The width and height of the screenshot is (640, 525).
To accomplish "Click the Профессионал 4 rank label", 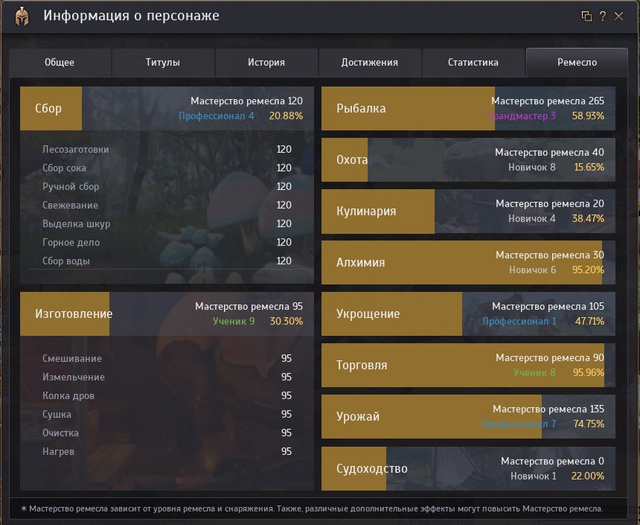I will click(216, 116).
